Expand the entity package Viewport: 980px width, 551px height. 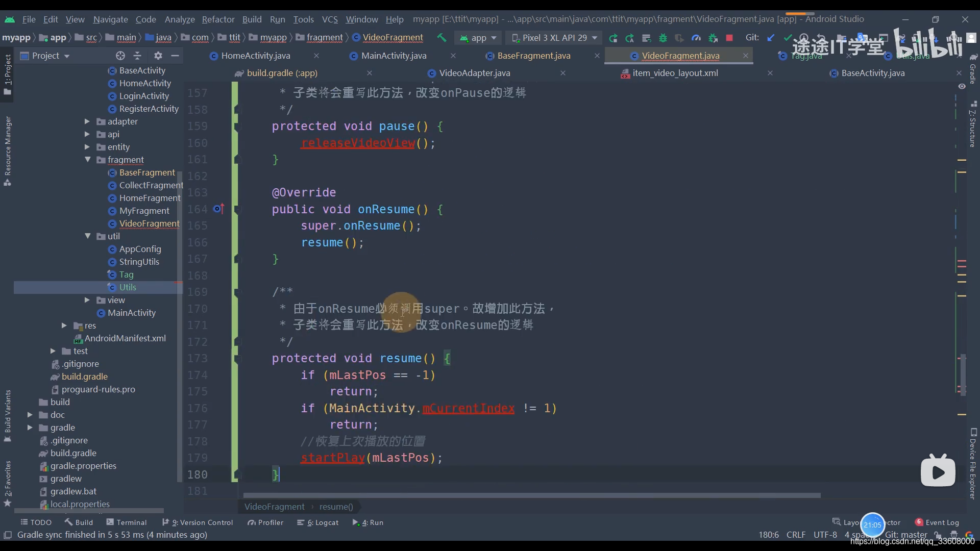[x=87, y=147]
